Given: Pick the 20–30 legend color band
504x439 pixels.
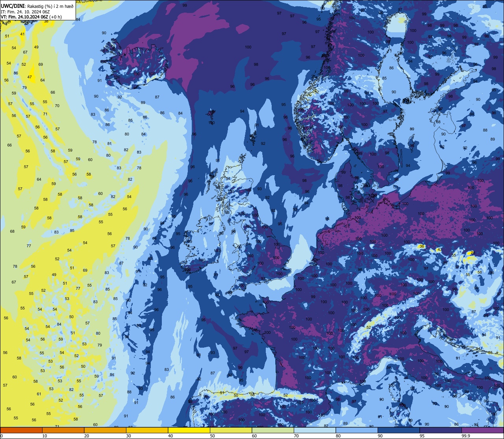Looking at the screenshot, I should (x=105, y=430).
